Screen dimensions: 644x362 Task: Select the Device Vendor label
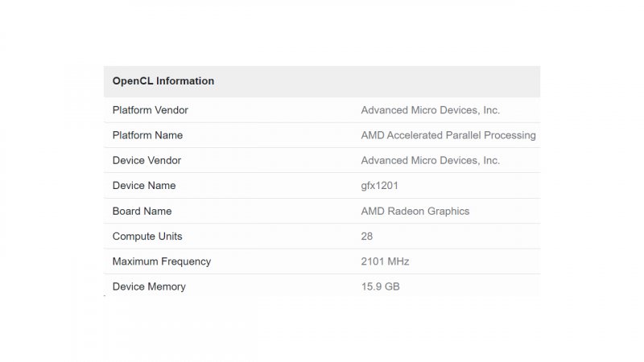pyautogui.click(x=147, y=160)
